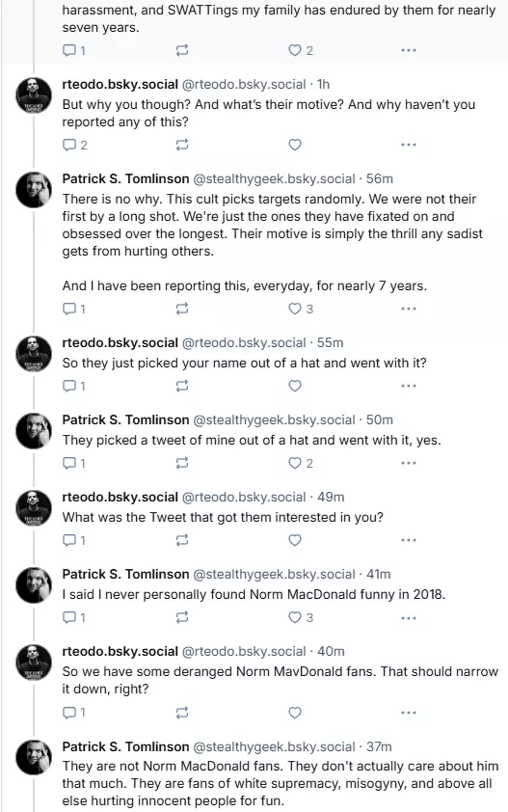The image size is (508, 812).
Task: Open rteodo.bsky.social name on 55m post
Action: [x=120, y=342]
